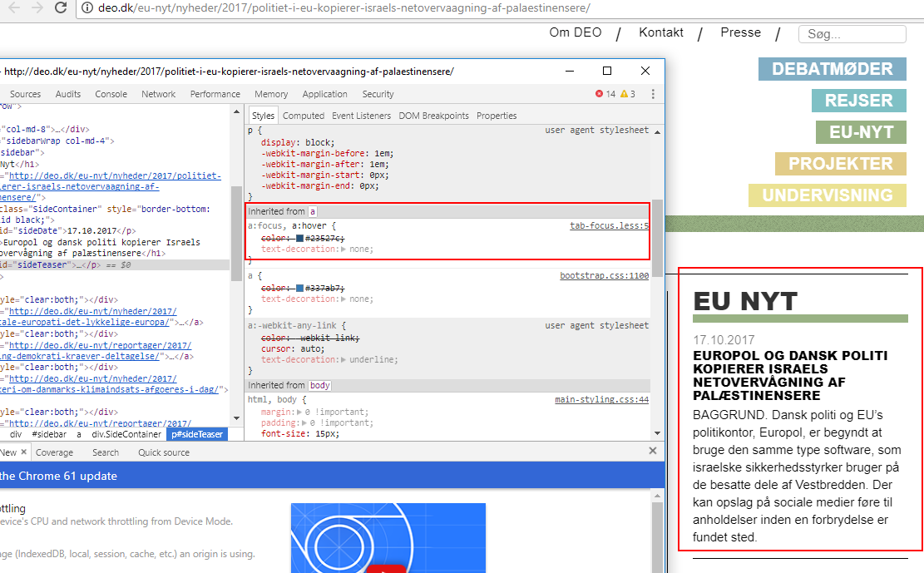Open the Om DEO page link
Image resolution: width=924 pixels, height=573 pixels.
576,32
